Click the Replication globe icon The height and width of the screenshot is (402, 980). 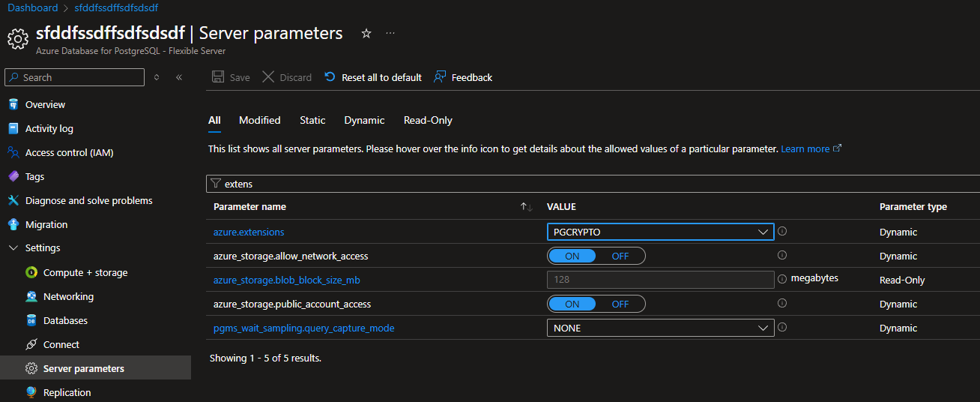click(31, 392)
